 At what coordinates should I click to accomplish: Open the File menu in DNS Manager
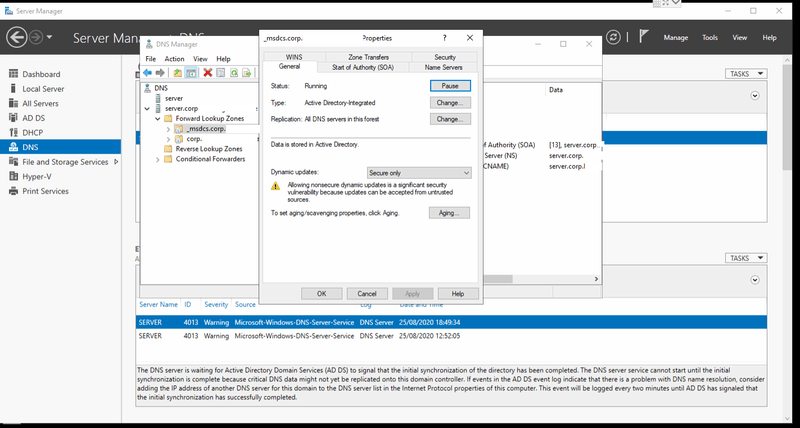click(151, 59)
